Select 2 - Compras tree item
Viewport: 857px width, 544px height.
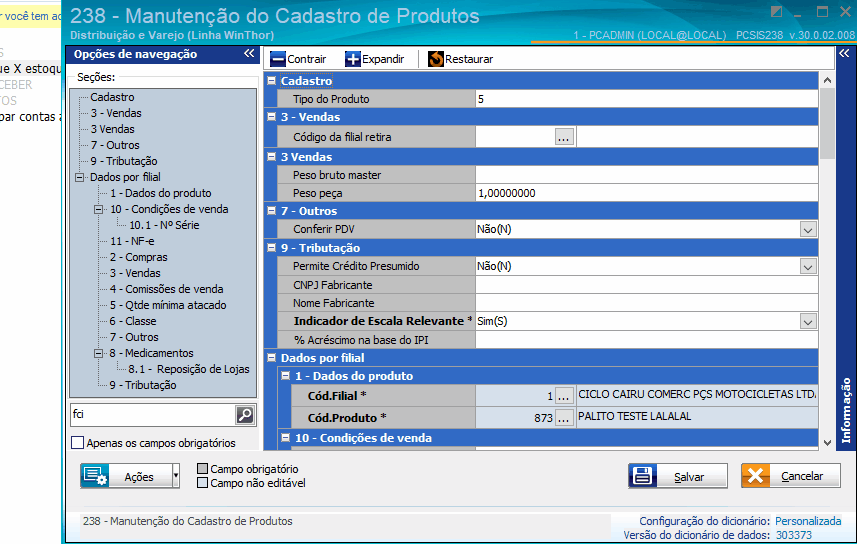pyautogui.click(x=139, y=257)
